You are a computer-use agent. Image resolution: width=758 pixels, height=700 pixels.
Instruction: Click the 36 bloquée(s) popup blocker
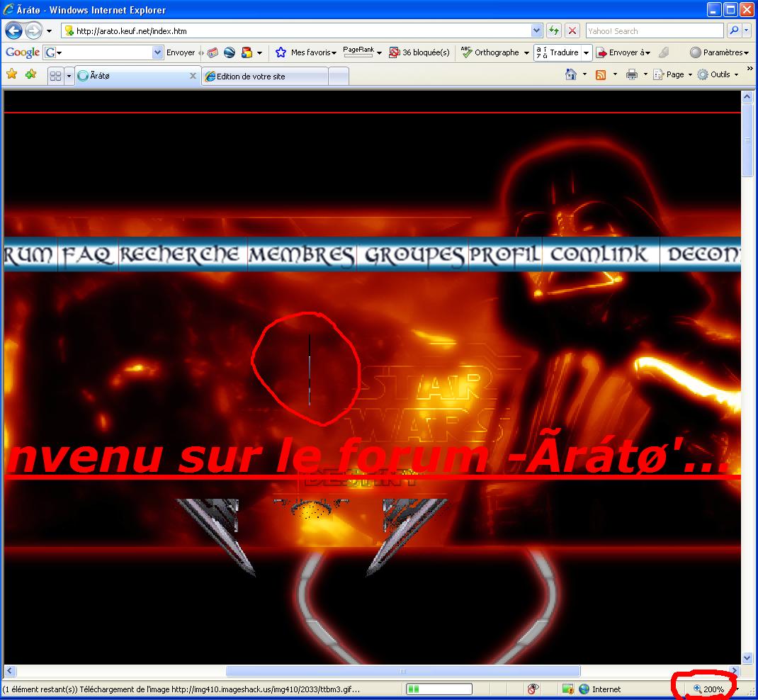point(419,52)
